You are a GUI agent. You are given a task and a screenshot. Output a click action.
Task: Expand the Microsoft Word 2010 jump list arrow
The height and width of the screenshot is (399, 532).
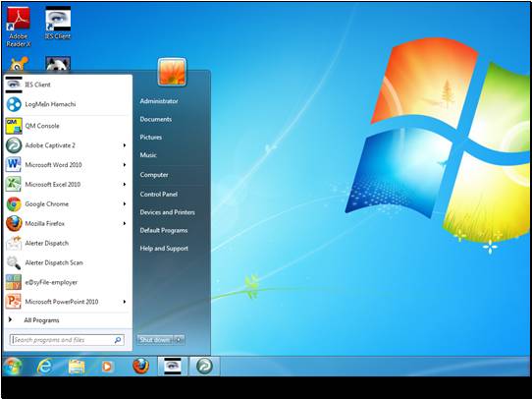tap(125, 165)
